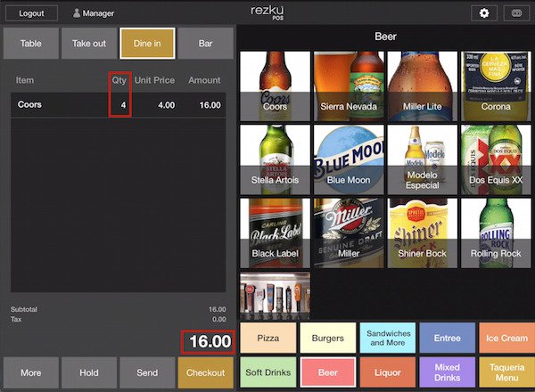The height and width of the screenshot is (392, 535).
Task: Click the Coors quantity value 4
Action: [123, 105]
